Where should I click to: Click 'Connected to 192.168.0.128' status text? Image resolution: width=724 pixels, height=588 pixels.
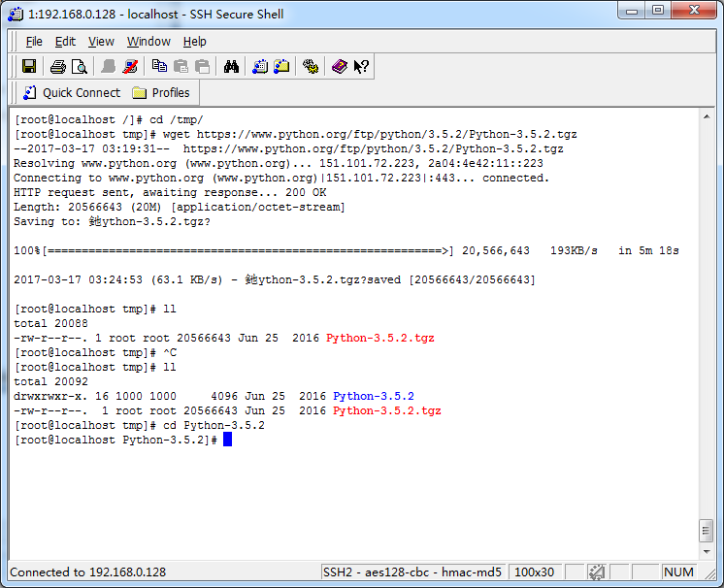tap(87, 572)
